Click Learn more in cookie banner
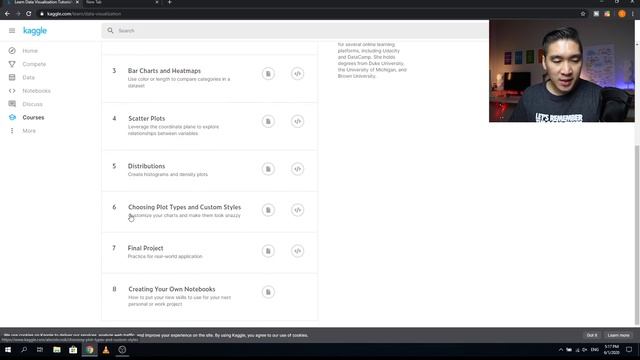This screenshot has height=360, width=640. tap(618, 335)
